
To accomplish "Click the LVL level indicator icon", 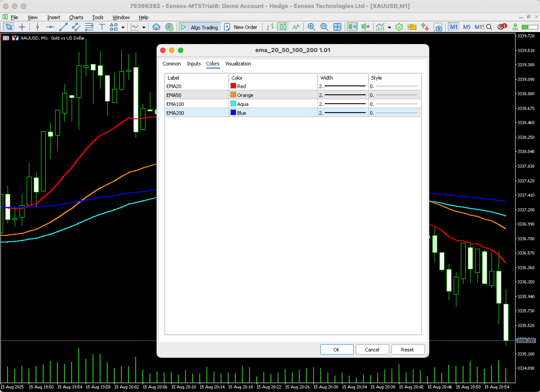I will point(516,27).
